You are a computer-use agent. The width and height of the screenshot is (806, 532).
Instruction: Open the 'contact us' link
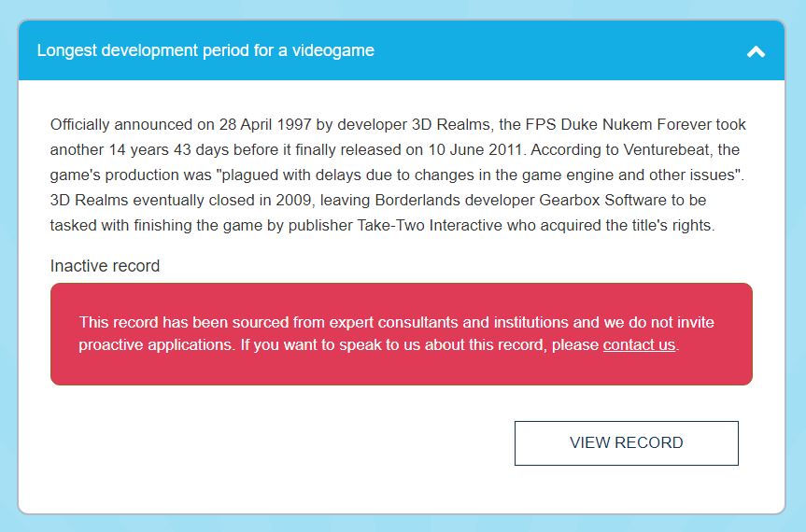pos(639,345)
